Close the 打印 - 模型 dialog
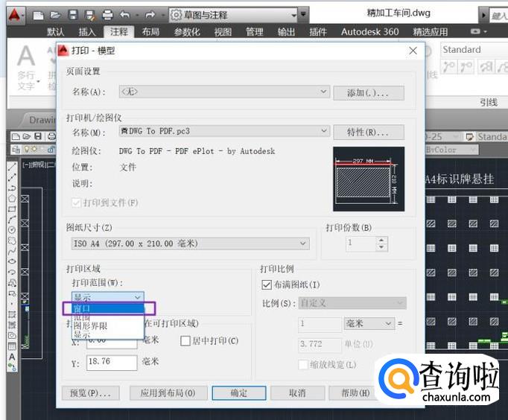The height and width of the screenshot is (420, 508). 413,51
